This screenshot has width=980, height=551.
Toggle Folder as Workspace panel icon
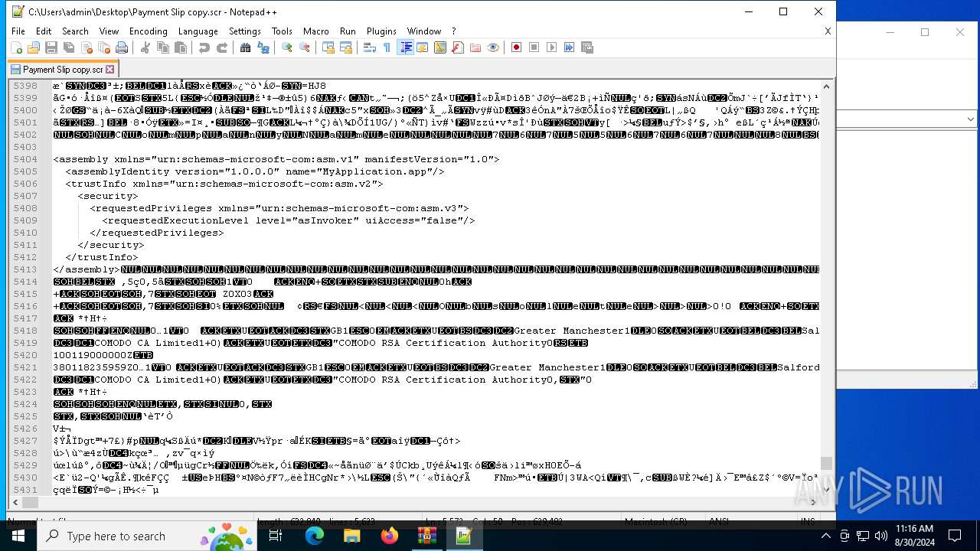pos(475,47)
